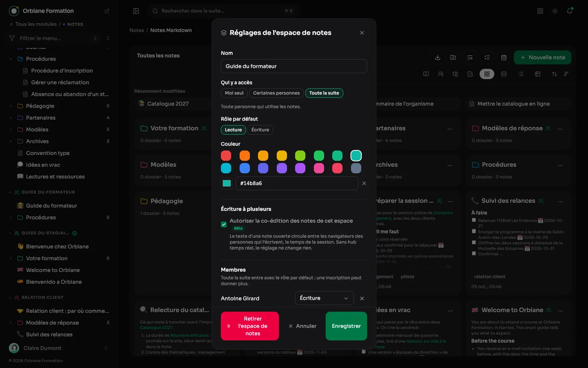Click the Annuler button

pyautogui.click(x=302, y=326)
